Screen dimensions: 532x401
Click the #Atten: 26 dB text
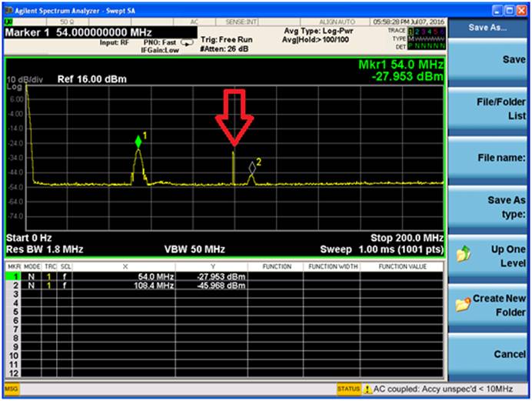click(x=224, y=49)
